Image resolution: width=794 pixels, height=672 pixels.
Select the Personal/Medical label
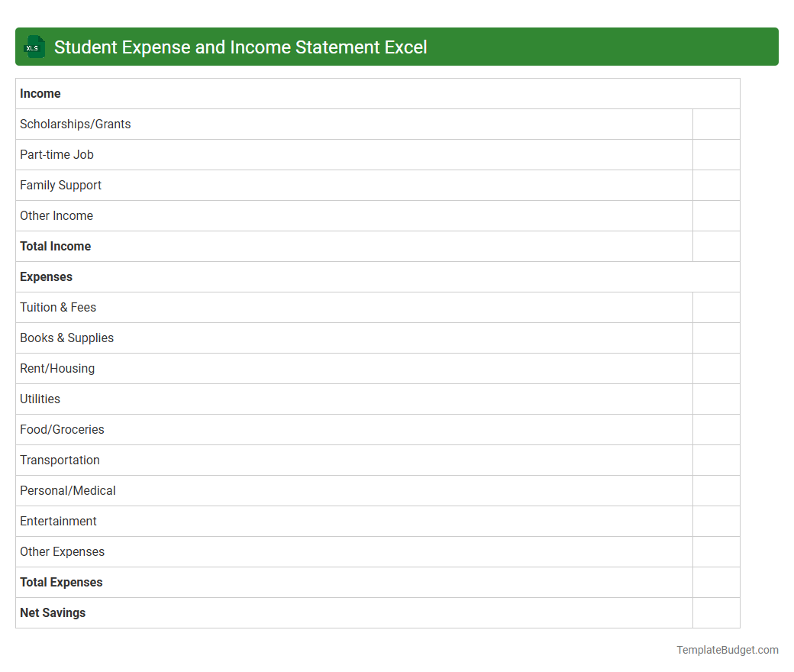tap(67, 490)
